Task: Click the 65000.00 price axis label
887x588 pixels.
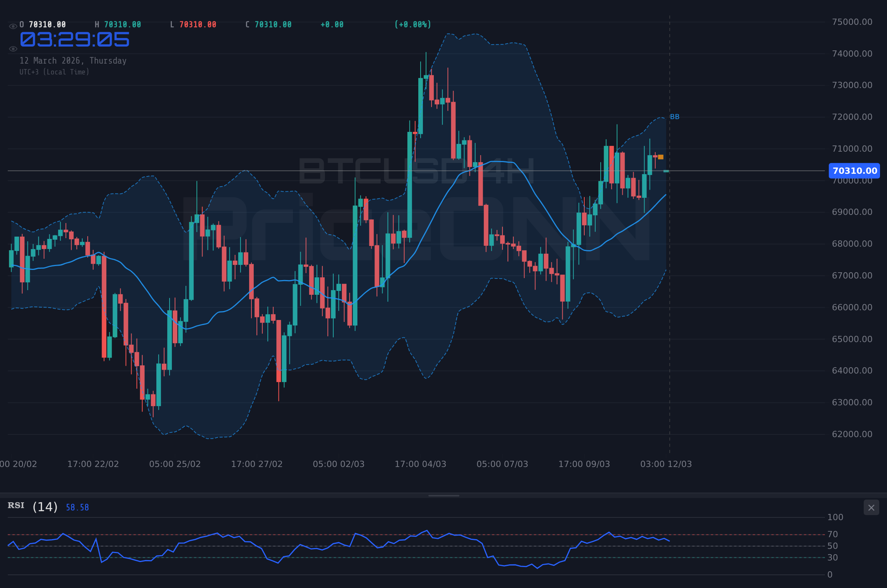Action: pyautogui.click(x=852, y=339)
